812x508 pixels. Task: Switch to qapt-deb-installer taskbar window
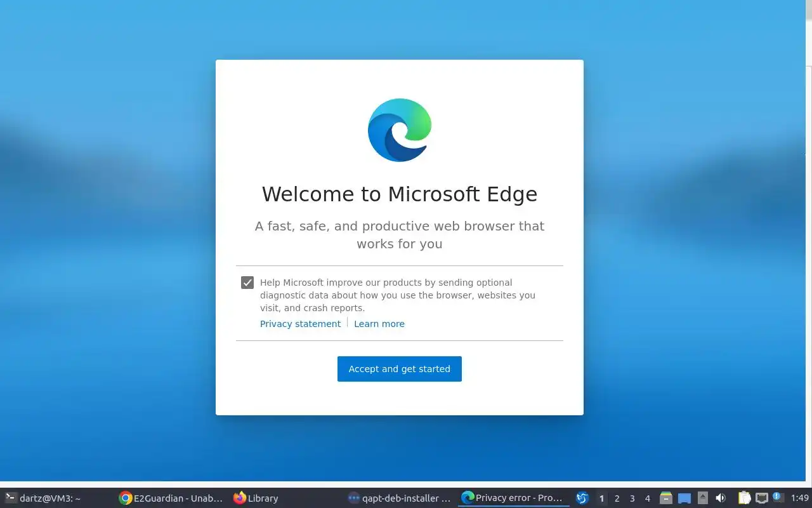400,498
